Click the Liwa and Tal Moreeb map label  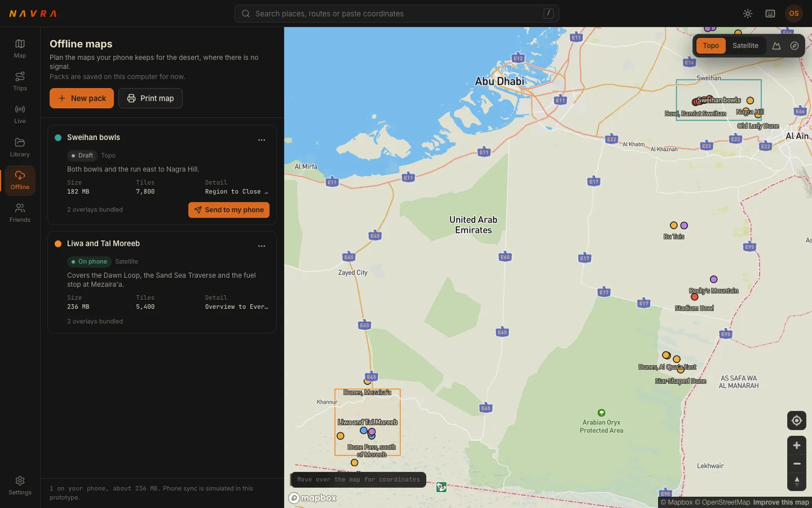tap(368, 422)
